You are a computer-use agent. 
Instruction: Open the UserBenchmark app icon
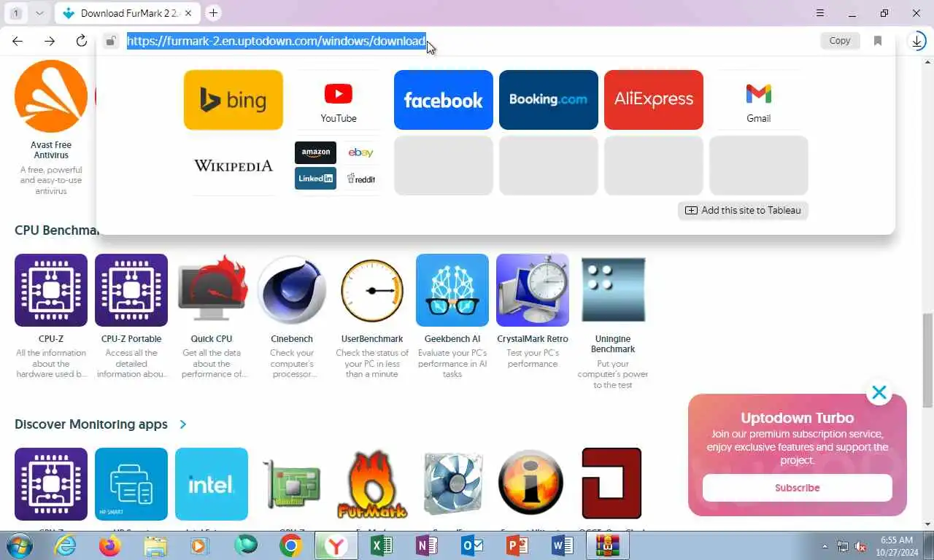(372, 290)
